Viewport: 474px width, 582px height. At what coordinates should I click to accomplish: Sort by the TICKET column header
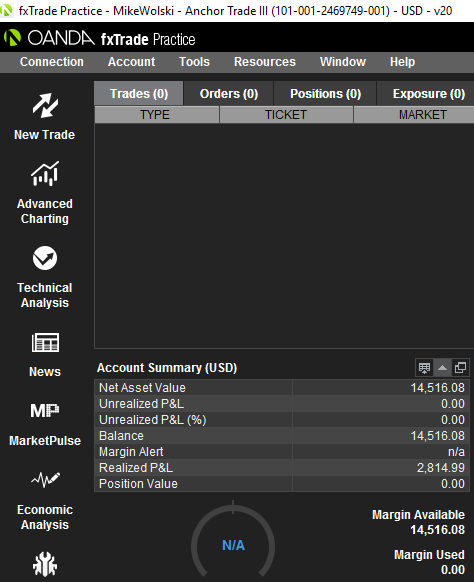[x=286, y=115]
